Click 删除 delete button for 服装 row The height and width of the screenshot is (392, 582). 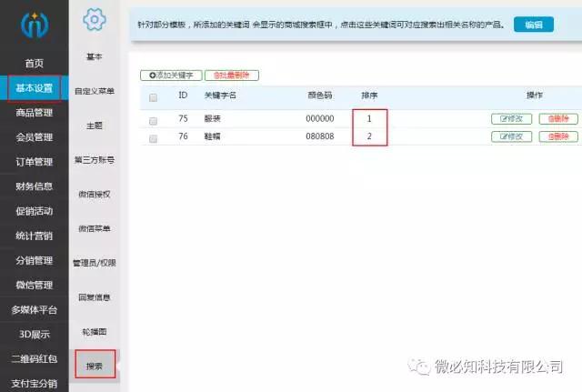pyautogui.click(x=557, y=119)
